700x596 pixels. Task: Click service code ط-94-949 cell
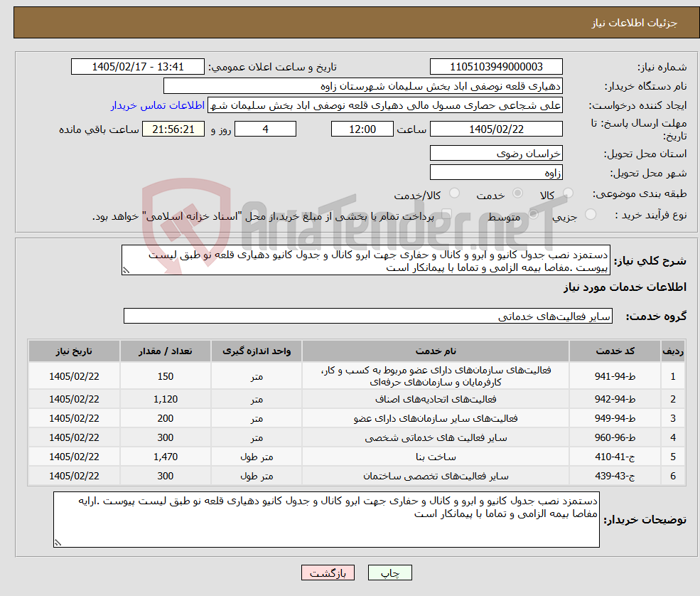[615, 418]
